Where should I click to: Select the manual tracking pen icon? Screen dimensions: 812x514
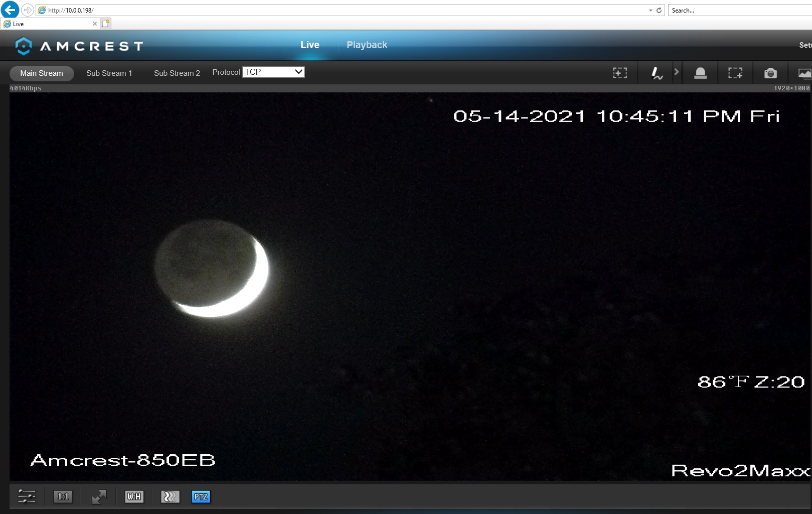tap(657, 73)
